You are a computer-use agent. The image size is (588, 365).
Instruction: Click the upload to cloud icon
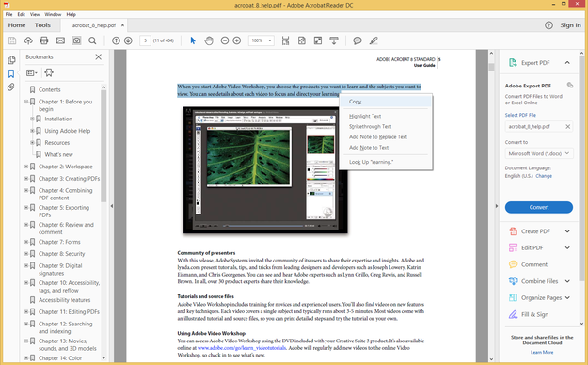pos(28,40)
